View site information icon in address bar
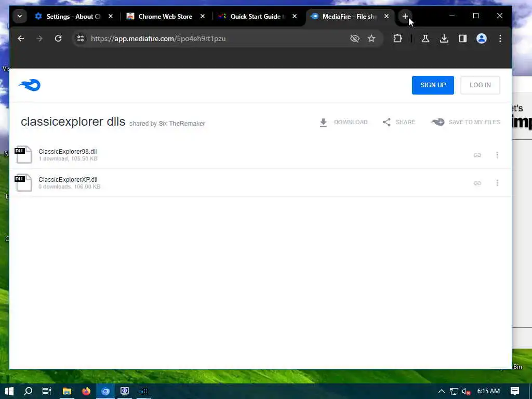This screenshot has height=399, width=532. click(81, 38)
